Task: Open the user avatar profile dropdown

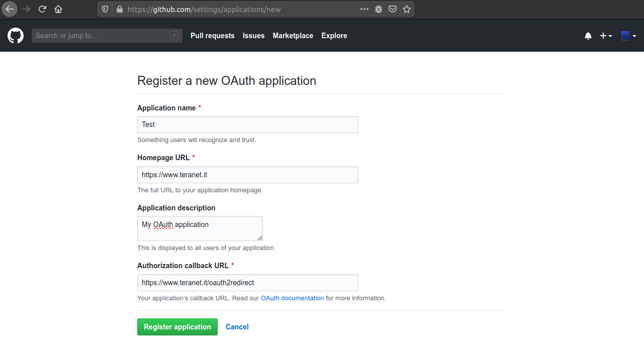Action: click(628, 36)
